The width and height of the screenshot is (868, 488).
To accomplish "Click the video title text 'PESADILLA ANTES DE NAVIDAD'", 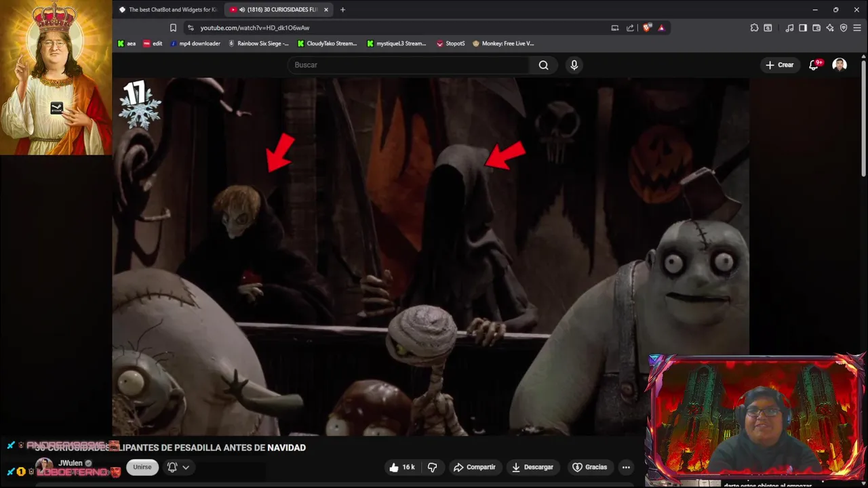I will [240, 448].
